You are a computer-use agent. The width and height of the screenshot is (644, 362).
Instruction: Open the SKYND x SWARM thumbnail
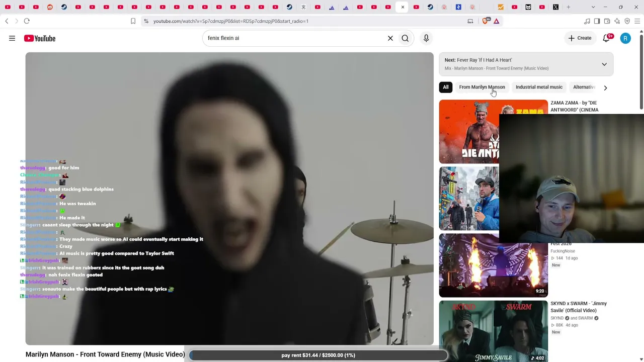point(493,331)
